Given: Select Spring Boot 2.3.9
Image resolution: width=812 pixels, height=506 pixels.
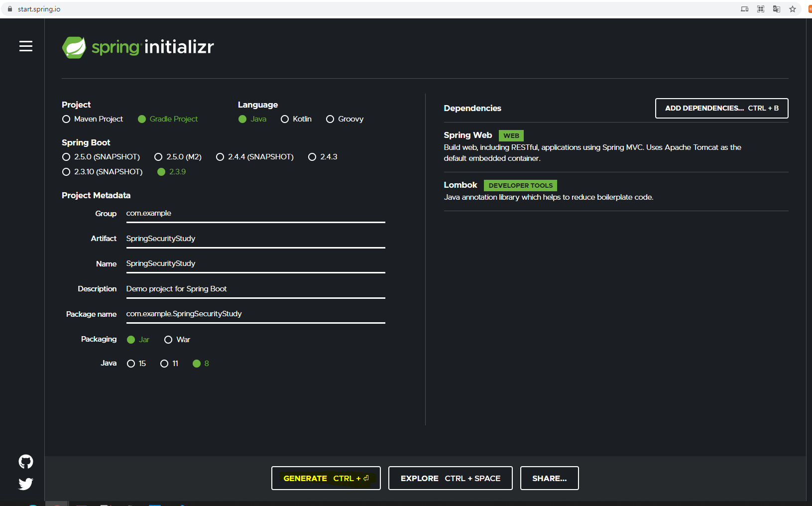Looking at the screenshot, I should pos(171,172).
